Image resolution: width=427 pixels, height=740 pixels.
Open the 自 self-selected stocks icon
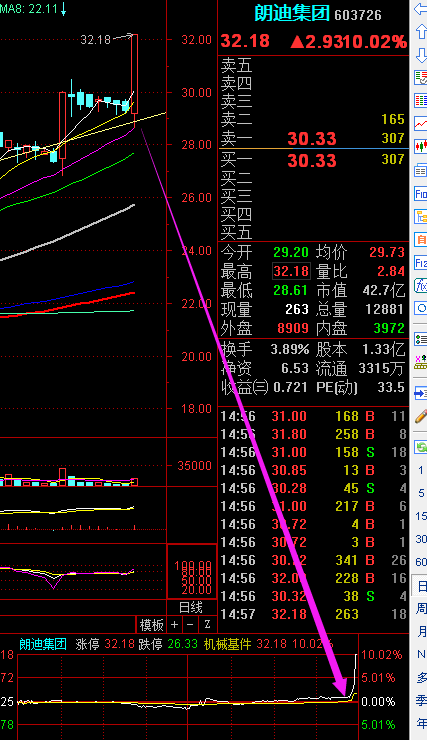(x=420, y=239)
